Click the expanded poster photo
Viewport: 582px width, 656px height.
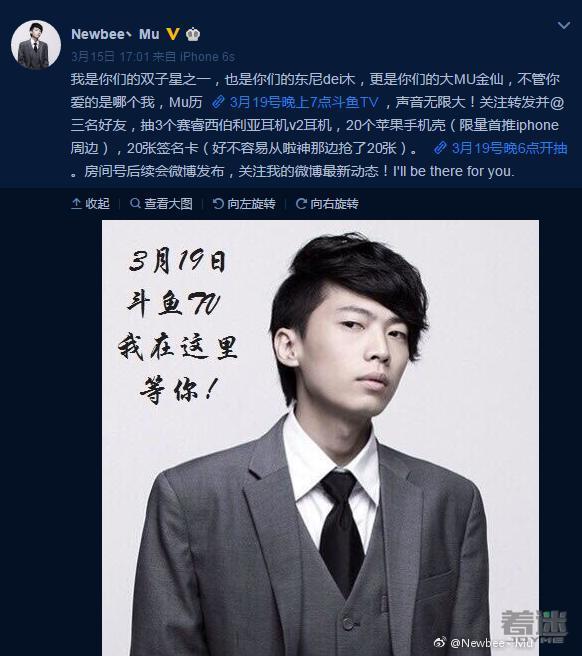[320, 438]
